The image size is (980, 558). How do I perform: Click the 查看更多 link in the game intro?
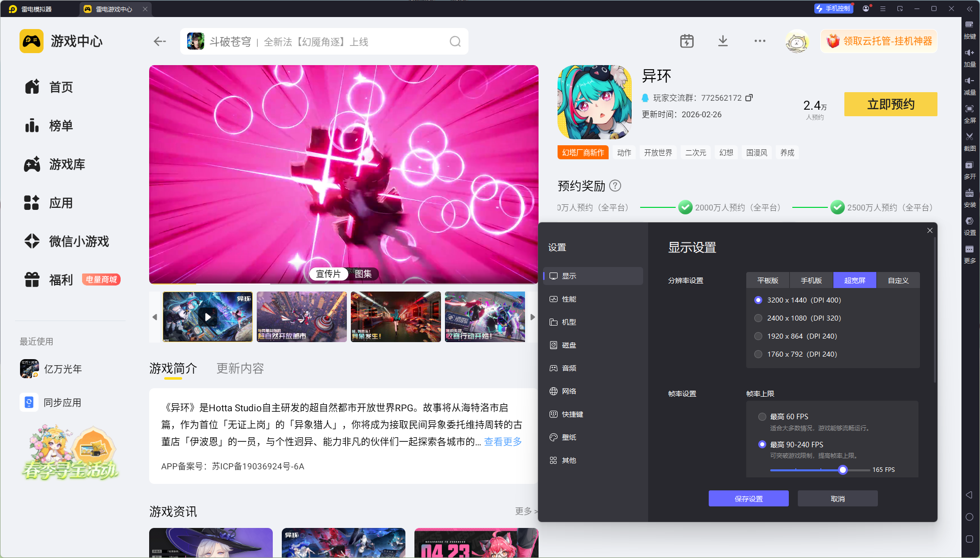(x=503, y=441)
